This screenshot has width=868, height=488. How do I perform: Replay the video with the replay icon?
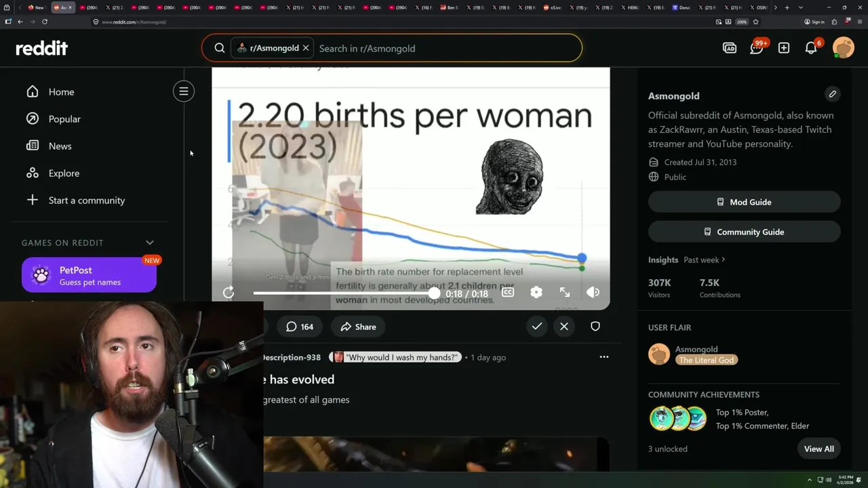tap(229, 292)
